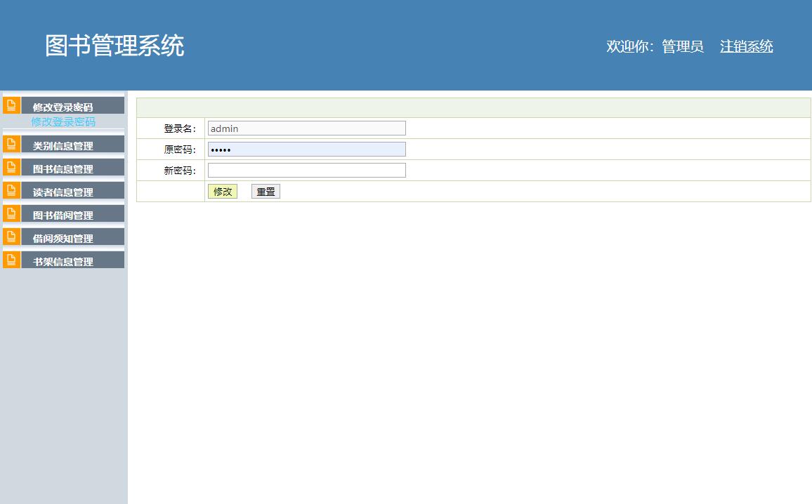Click the document icon beside 借阅须知管理
This screenshot has height=504, width=812.
(x=11, y=237)
